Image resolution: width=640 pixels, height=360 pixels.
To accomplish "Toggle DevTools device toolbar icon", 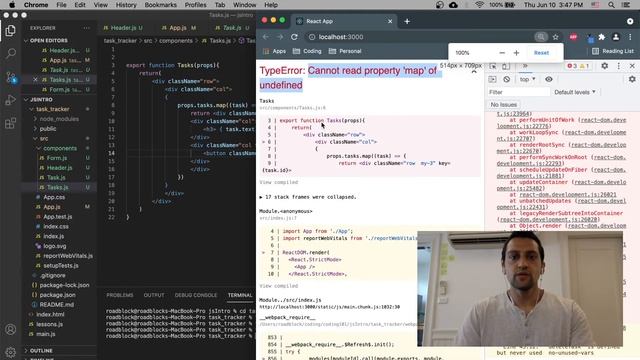I will click(x=506, y=66).
